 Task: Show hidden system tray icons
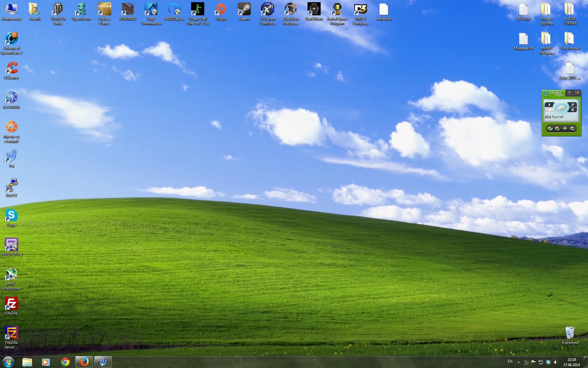[x=518, y=362]
